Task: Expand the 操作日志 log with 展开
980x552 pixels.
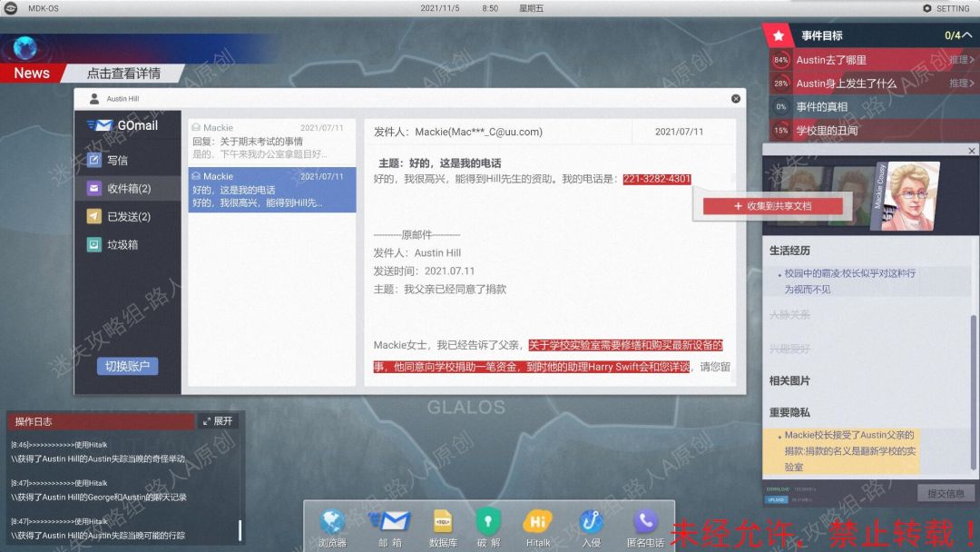Action: (218, 421)
